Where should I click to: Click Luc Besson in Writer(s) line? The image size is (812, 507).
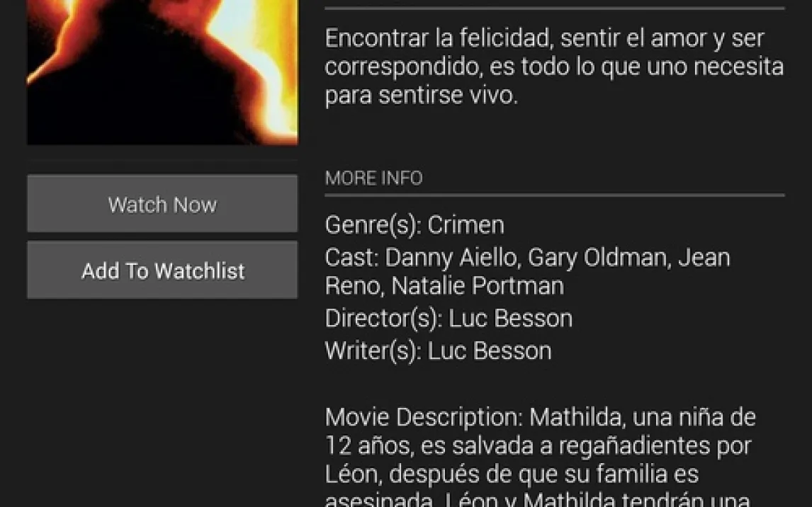pyautogui.click(x=490, y=351)
